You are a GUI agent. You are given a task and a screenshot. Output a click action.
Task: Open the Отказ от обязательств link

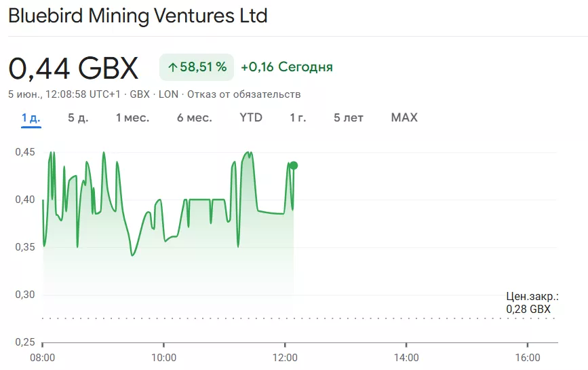[243, 94]
